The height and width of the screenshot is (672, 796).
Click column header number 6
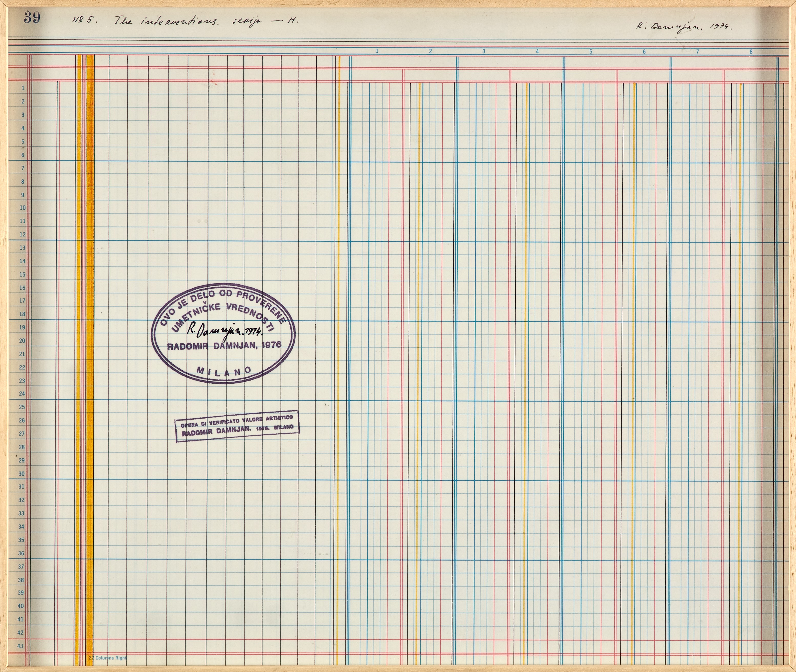pyautogui.click(x=644, y=51)
